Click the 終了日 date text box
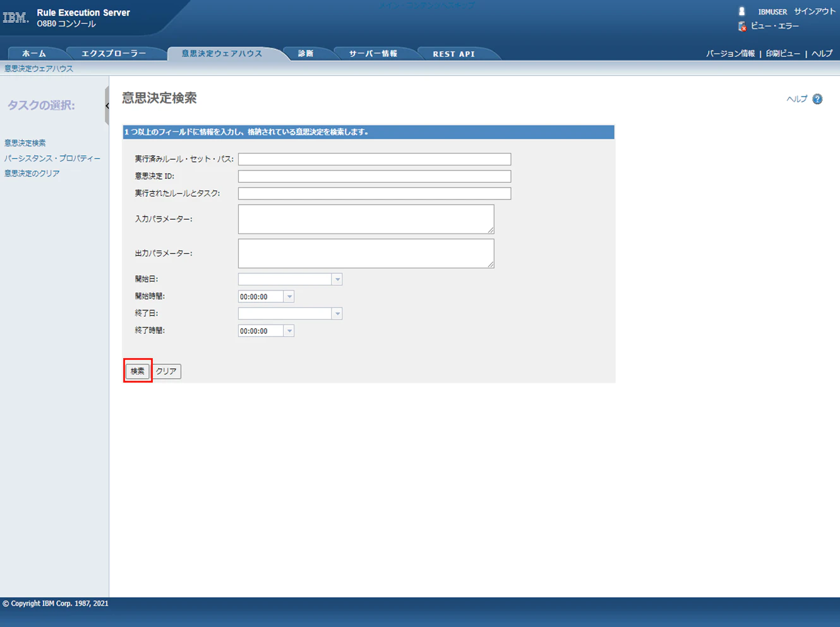The image size is (840, 627). [x=285, y=314]
